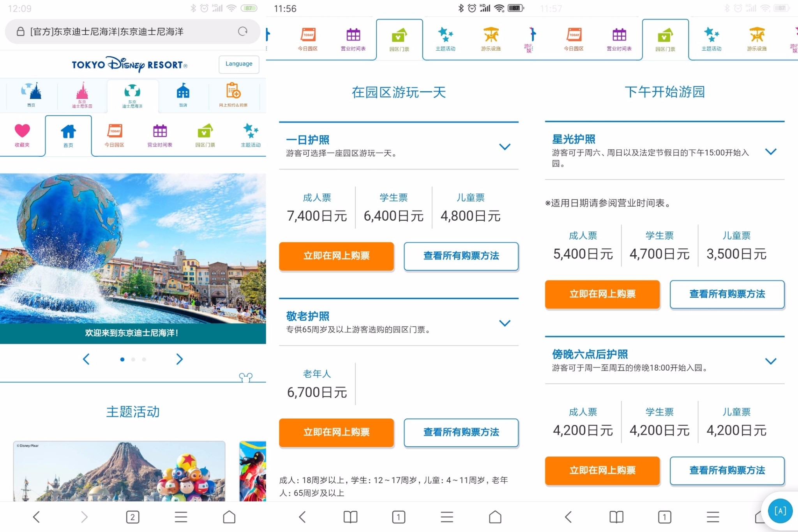Go back in middle screen browser
798x532 pixels.
point(302,517)
